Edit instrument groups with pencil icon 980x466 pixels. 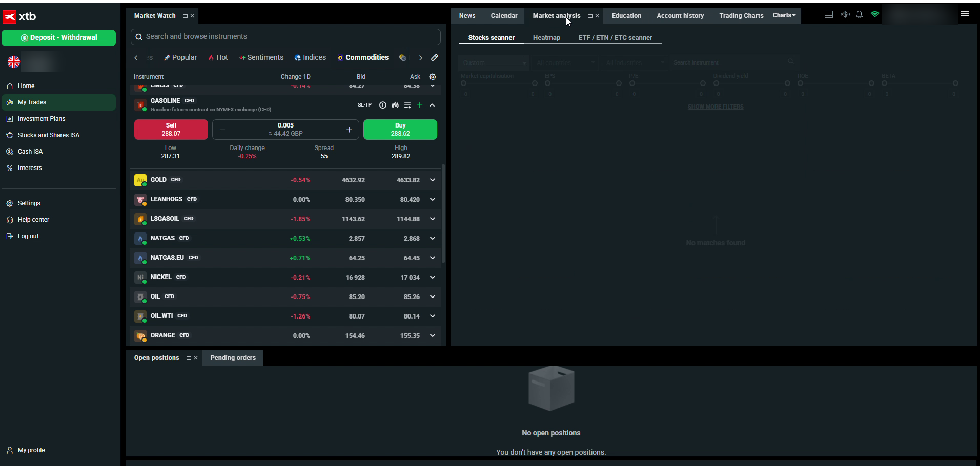tap(435, 58)
